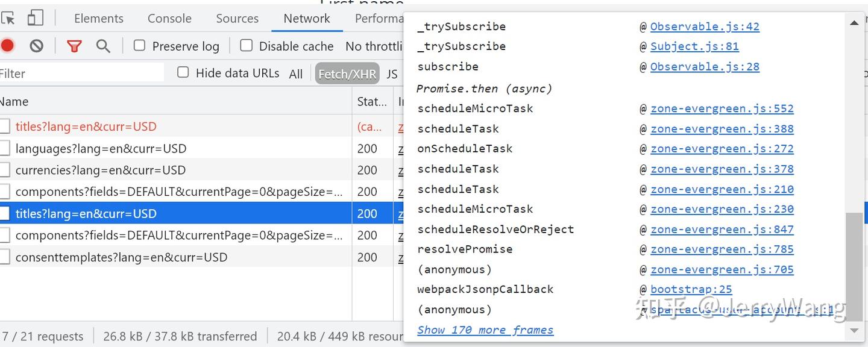This screenshot has width=868, height=347.
Task: Open the zone-evergreen.js:388 link
Action: pos(722,129)
